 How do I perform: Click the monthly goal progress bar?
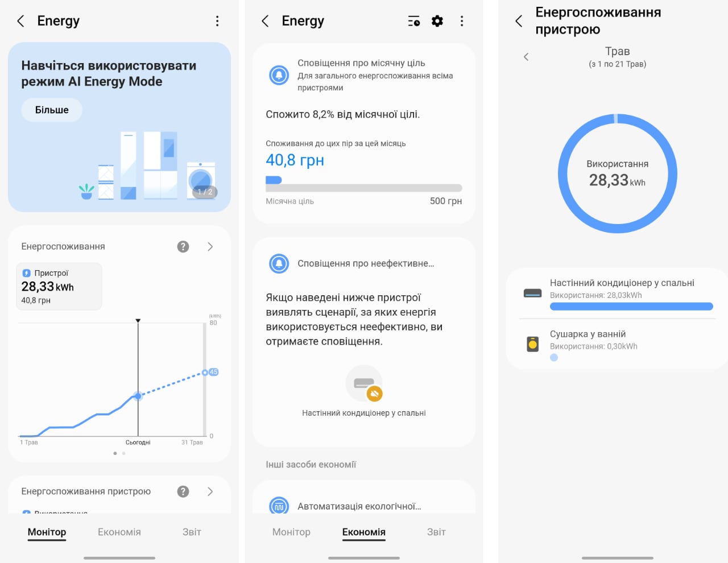[x=364, y=188]
